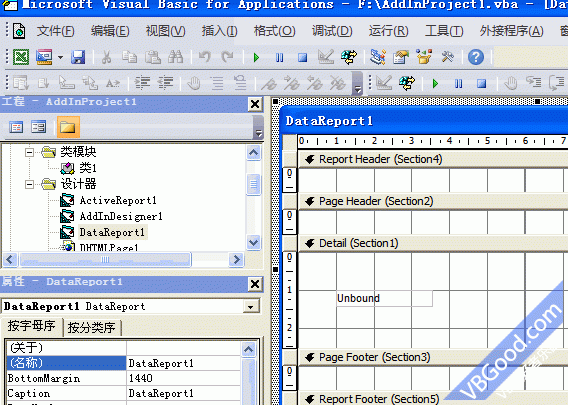Image resolution: width=568 pixels, height=405 pixels.
Task: Collapse the Detail (Section1) band
Action: tap(310, 243)
